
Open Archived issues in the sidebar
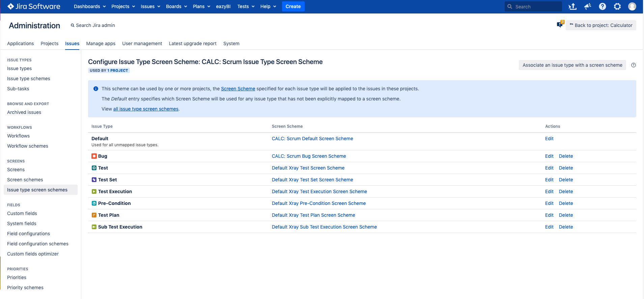[x=24, y=112]
